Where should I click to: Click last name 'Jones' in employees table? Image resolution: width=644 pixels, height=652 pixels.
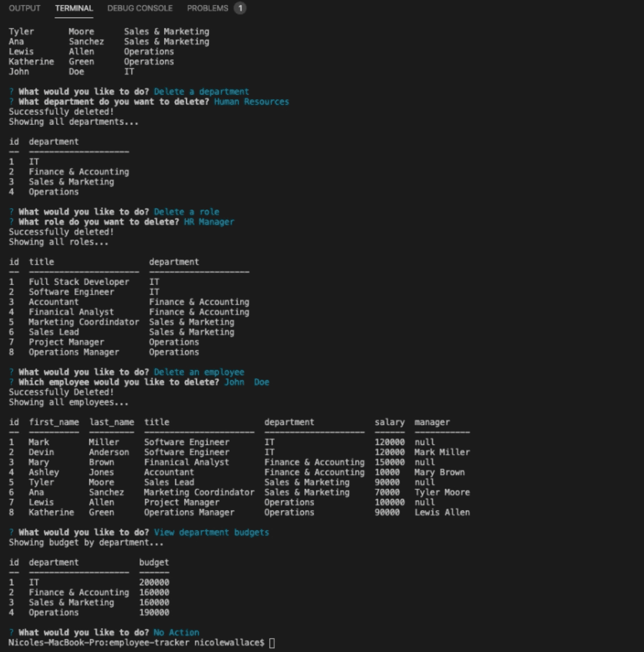pyautogui.click(x=102, y=472)
